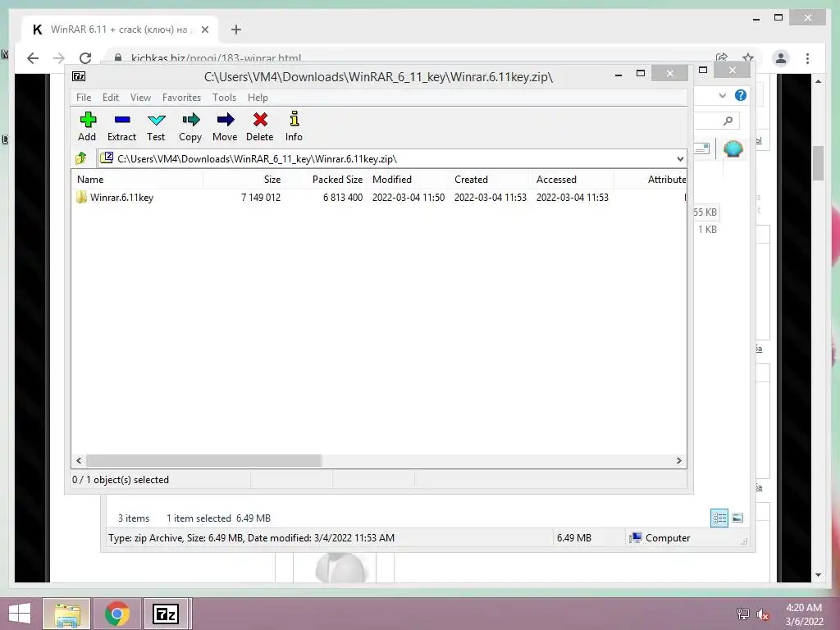
Task: Bookmark this page with star icon
Action: coord(748,58)
